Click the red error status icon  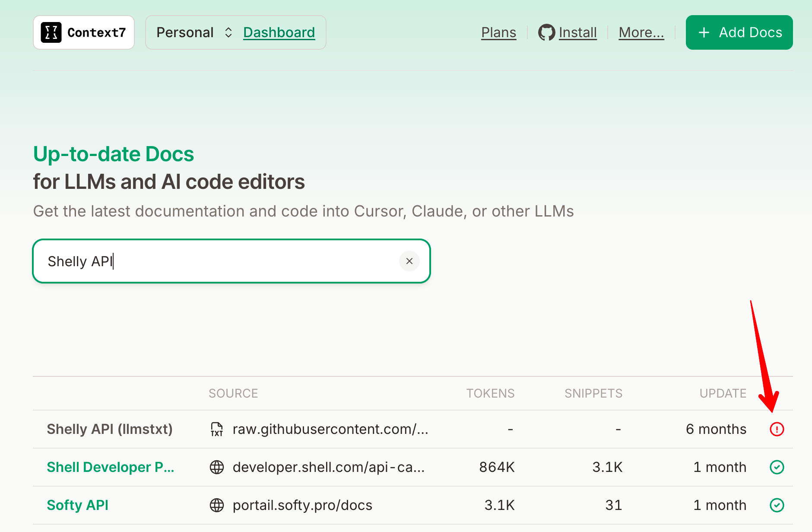[x=777, y=429]
